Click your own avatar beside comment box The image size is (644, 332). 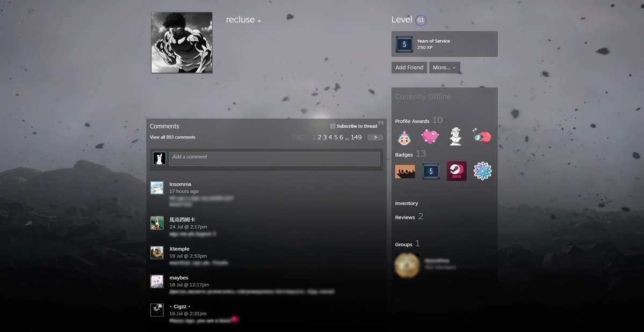(160, 159)
